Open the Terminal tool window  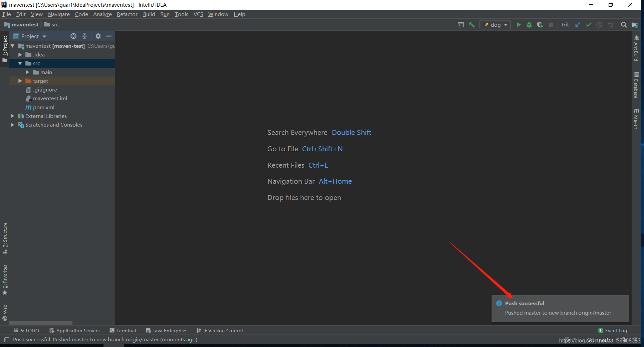pyautogui.click(x=123, y=331)
